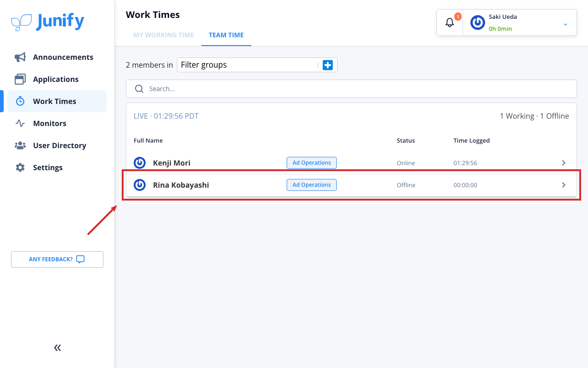The width and height of the screenshot is (588, 368).
Task: Click the name Rina Kobayashi
Action: click(x=181, y=185)
